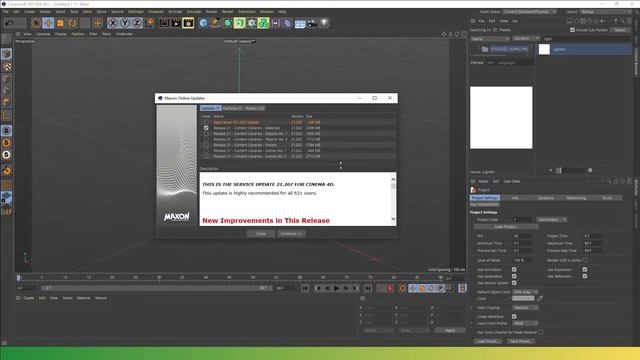Viewport: 640px width, 360px height.
Task: Open the View Clipping dropdown
Action: [x=525, y=308]
